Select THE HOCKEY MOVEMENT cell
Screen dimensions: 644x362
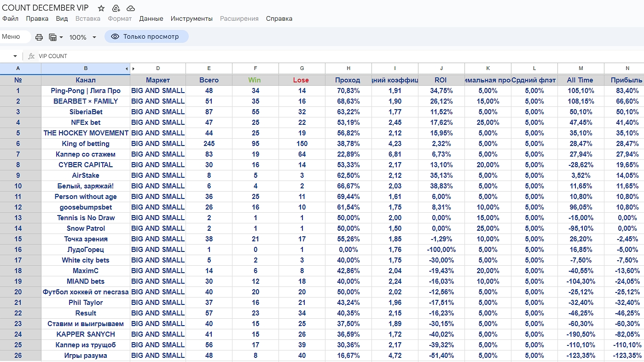[x=86, y=133]
